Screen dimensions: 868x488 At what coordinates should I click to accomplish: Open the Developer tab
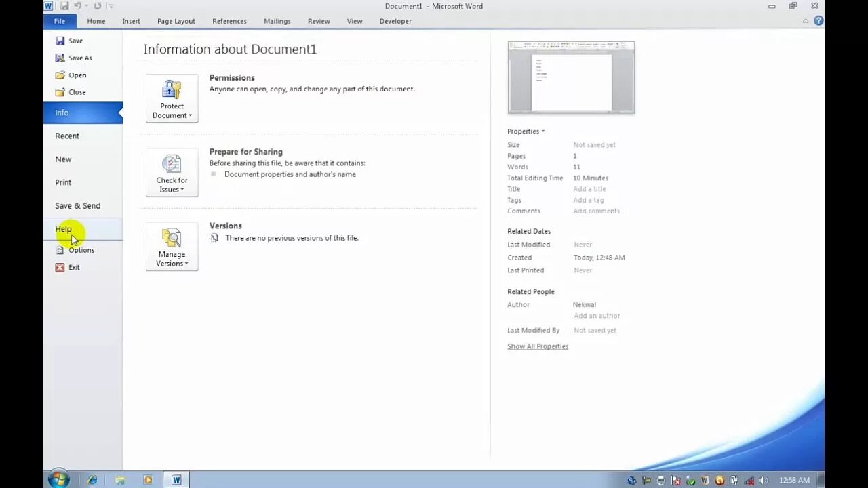click(x=395, y=21)
